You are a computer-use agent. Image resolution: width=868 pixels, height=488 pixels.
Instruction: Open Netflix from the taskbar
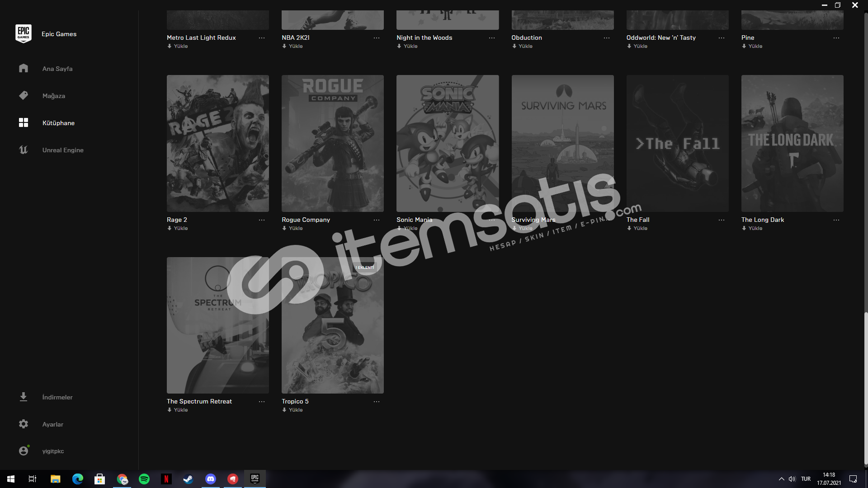[166, 479]
